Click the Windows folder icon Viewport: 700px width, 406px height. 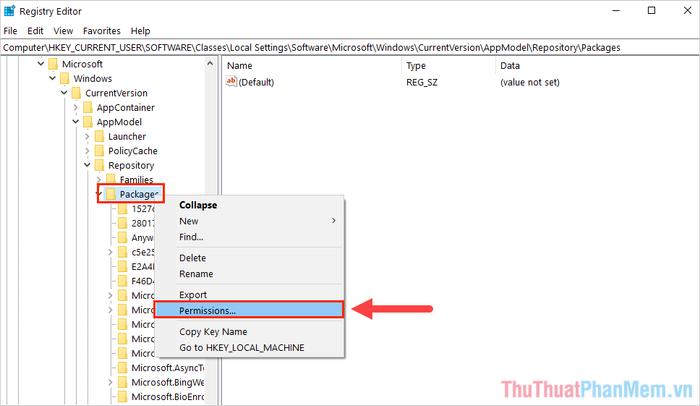tap(65, 79)
